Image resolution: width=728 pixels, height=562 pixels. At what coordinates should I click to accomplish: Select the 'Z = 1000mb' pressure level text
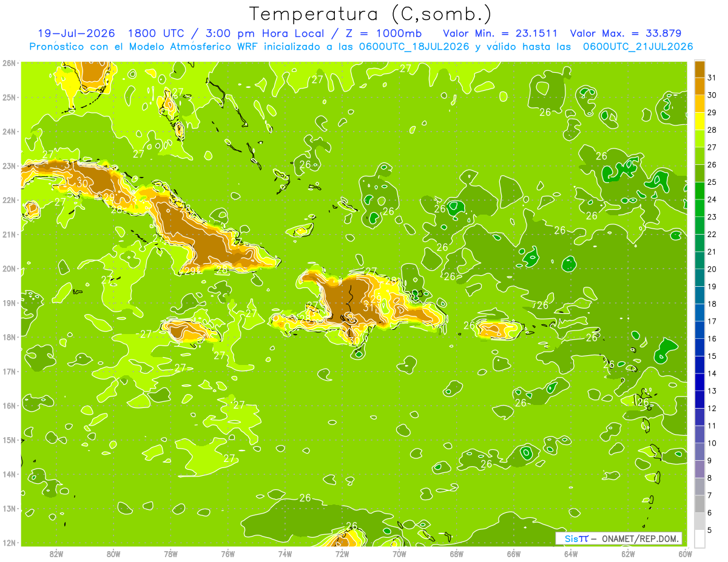pyautogui.click(x=383, y=33)
